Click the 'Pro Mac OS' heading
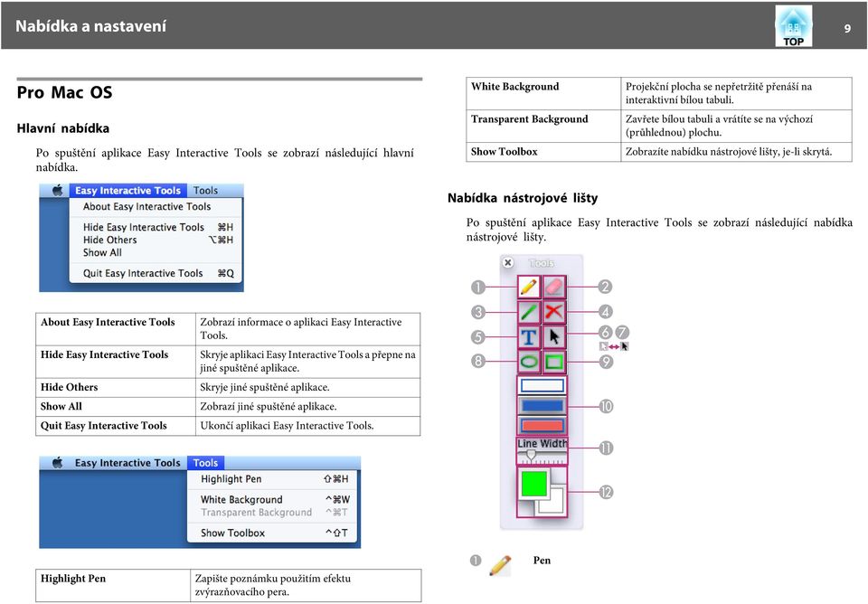The image size is (868, 604). tap(64, 92)
